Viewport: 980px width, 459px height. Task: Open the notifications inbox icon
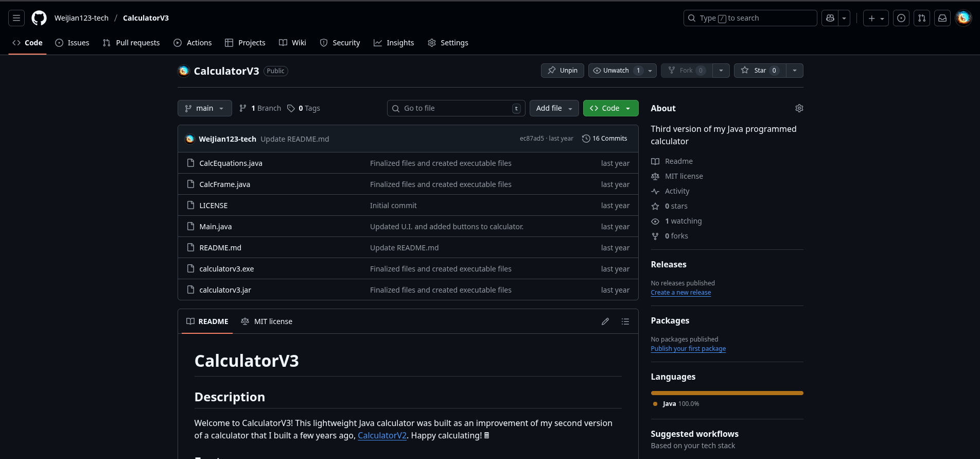(x=942, y=18)
